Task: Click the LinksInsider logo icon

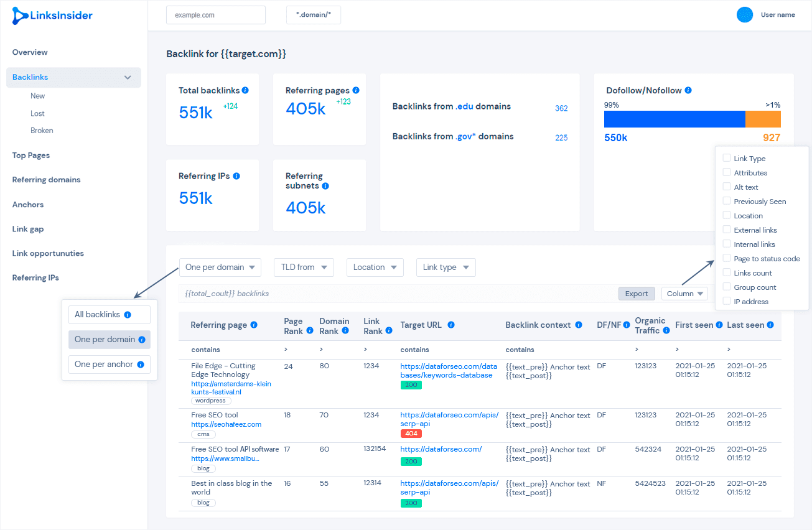Action: (x=19, y=16)
